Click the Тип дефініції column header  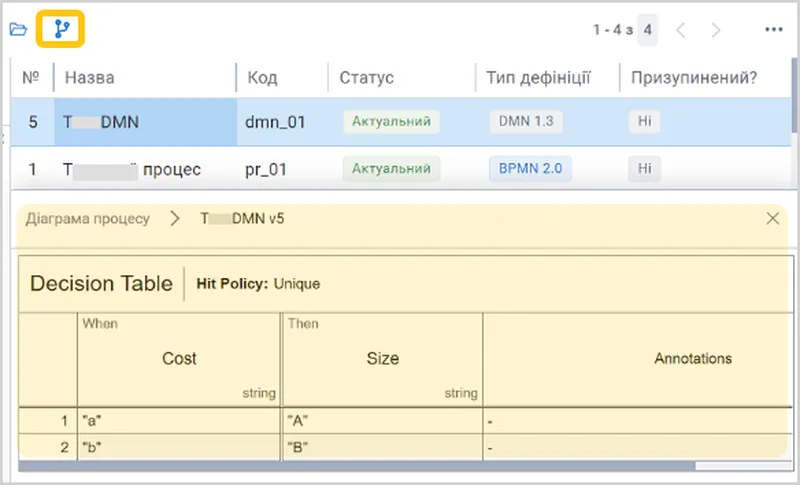(538, 78)
